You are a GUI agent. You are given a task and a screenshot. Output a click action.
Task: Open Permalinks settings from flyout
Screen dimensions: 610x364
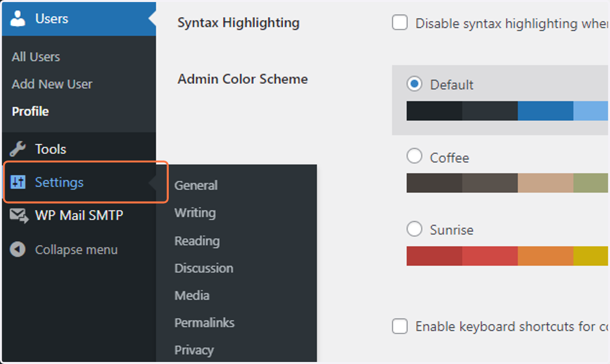(204, 322)
